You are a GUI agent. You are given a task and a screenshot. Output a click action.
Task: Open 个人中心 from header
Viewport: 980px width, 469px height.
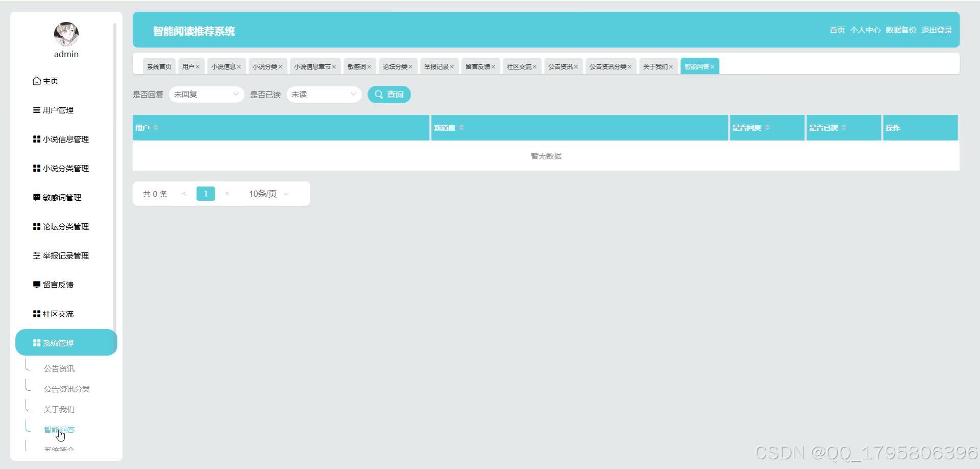point(865,30)
